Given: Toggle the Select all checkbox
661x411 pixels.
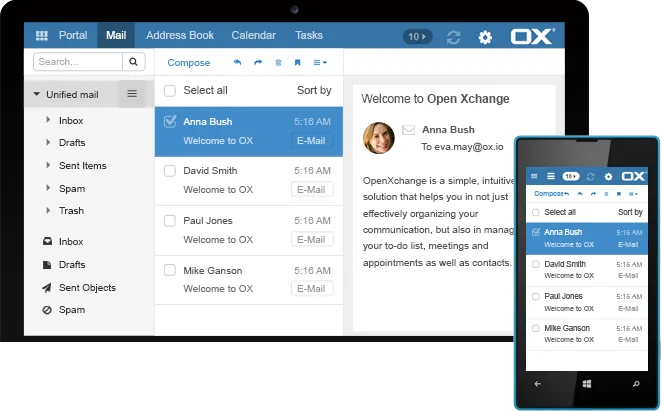Looking at the screenshot, I should (x=170, y=91).
